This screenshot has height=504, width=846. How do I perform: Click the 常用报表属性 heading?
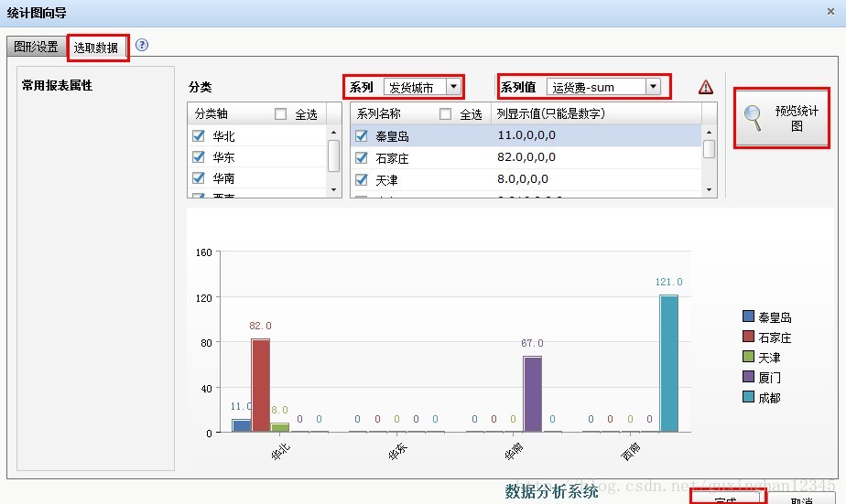(x=57, y=85)
